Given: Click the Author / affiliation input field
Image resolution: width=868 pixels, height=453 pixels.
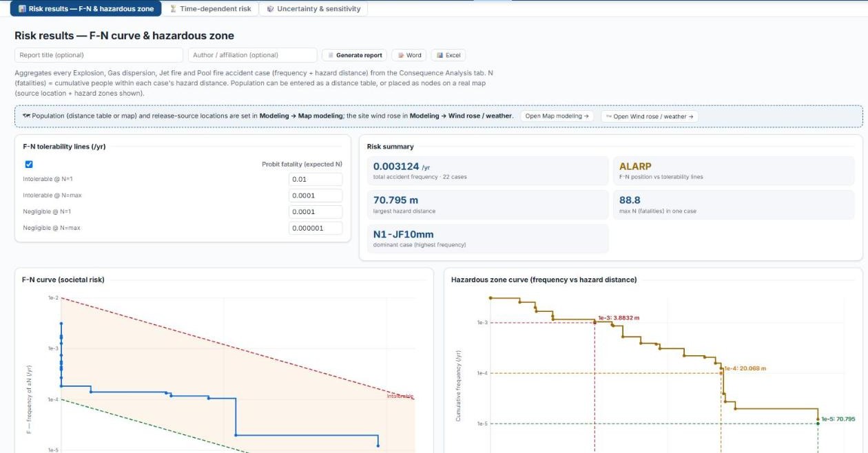Looking at the screenshot, I should pyautogui.click(x=252, y=55).
